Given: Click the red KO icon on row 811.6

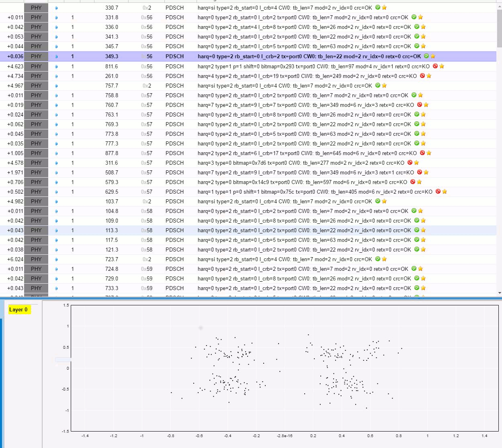Looking at the screenshot, I should point(435,66).
